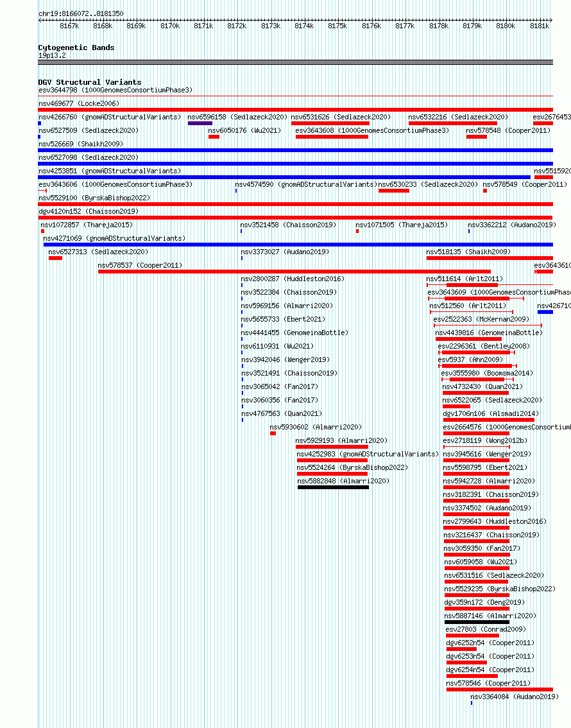Click nsv6527313 (Sedlazeck2020) label
This screenshot has height=728, width=571.
pos(98,252)
